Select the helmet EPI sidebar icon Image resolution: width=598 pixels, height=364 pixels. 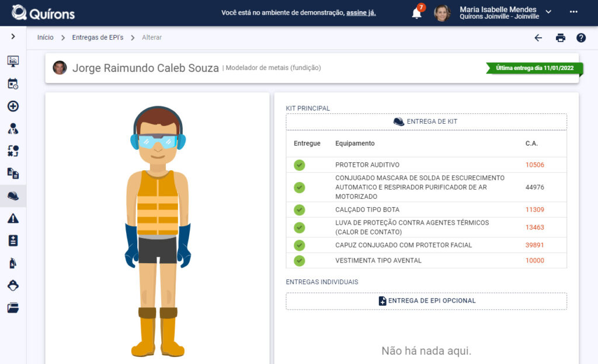pos(13,196)
